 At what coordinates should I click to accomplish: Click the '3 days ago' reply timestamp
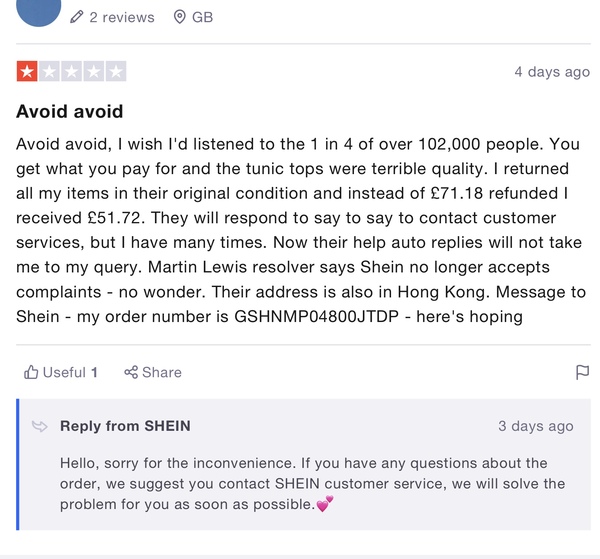pos(536,426)
